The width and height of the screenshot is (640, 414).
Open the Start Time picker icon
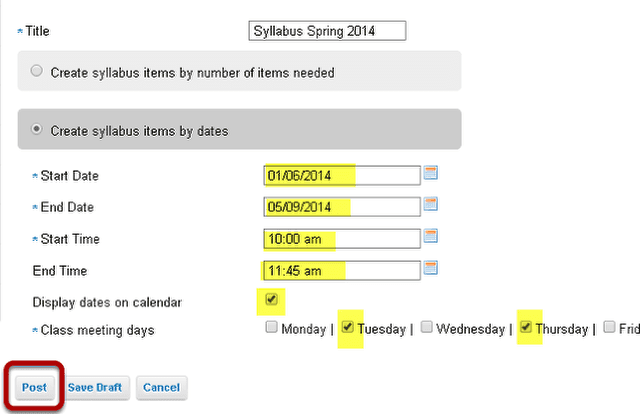(431, 236)
